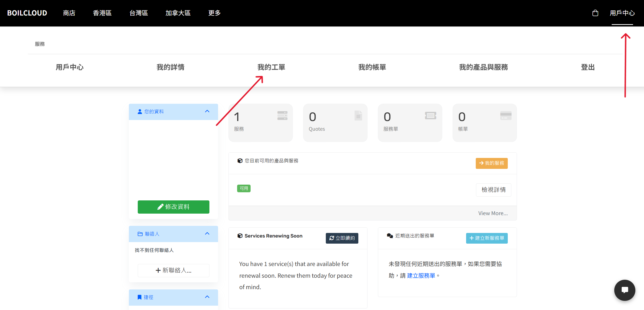Viewport: 644px width, 310px height.
Task: Open 我的工單 in the submenu
Action: [x=271, y=67]
